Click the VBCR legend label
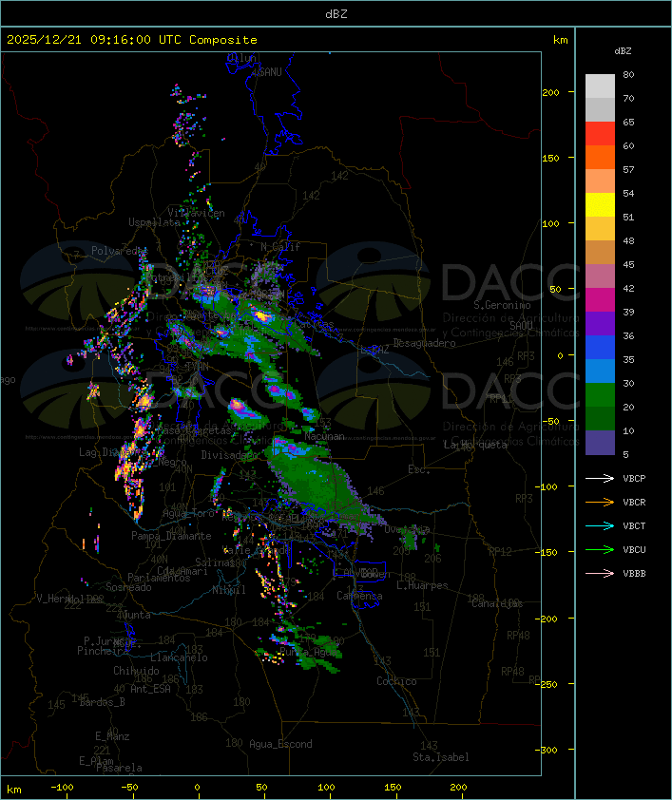The height and width of the screenshot is (800, 672). pyautogui.click(x=634, y=502)
